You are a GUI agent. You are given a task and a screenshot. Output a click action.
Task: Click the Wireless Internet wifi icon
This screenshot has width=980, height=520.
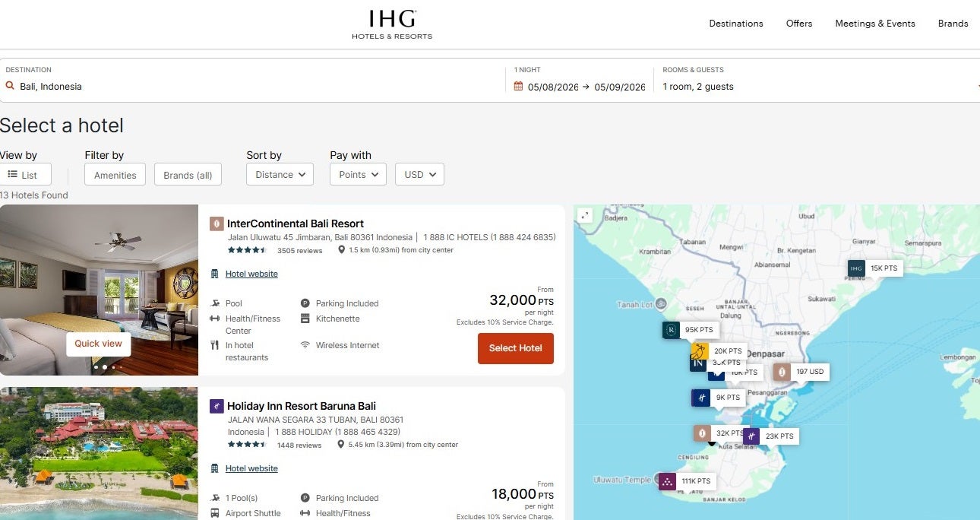click(305, 345)
